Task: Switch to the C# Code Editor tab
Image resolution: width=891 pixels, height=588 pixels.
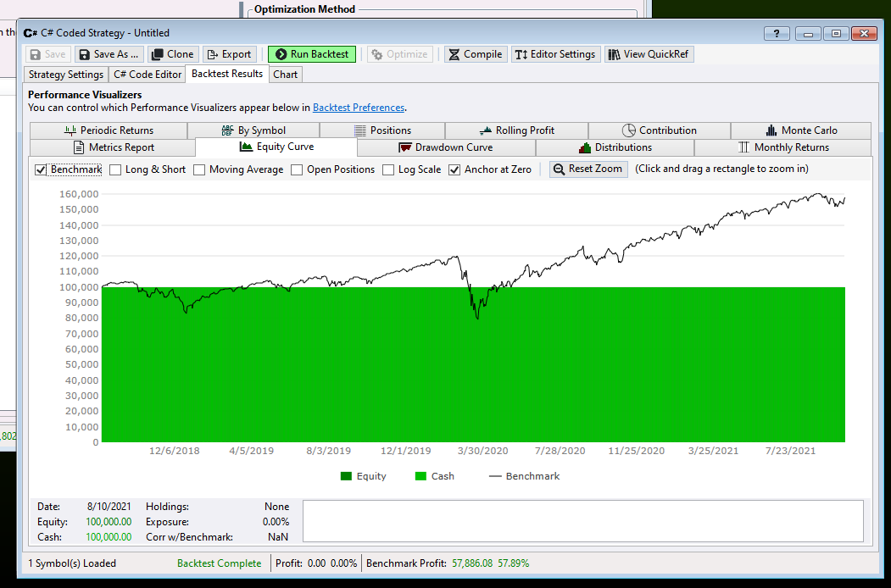Action: pyautogui.click(x=147, y=75)
